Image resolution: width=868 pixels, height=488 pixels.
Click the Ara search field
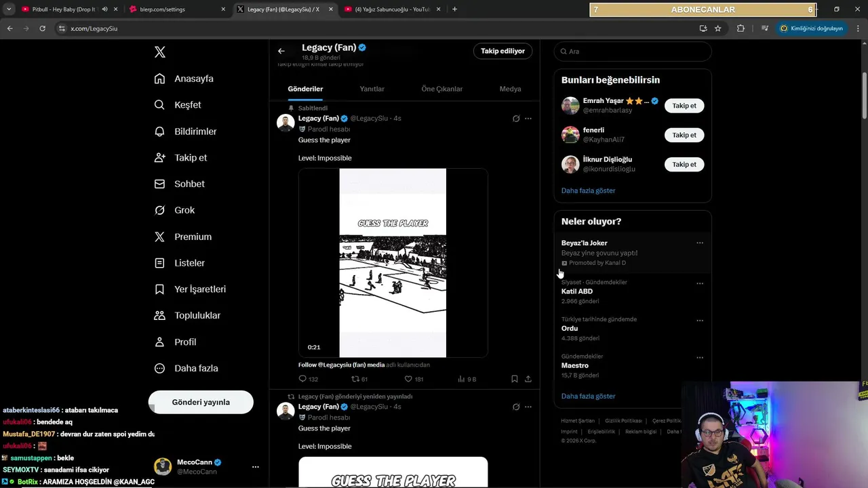(633, 52)
